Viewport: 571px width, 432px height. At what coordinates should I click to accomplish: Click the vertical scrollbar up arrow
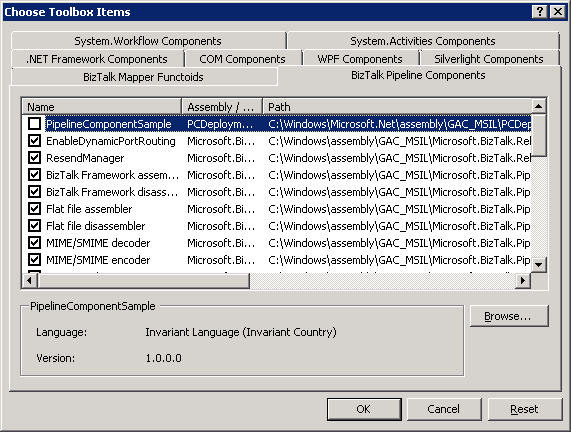539,106
